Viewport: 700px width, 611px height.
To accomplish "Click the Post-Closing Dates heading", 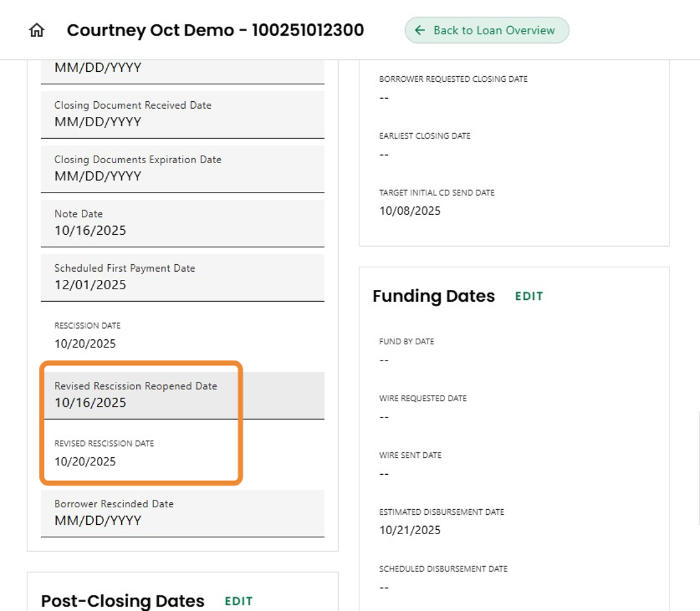I will 122,601.
